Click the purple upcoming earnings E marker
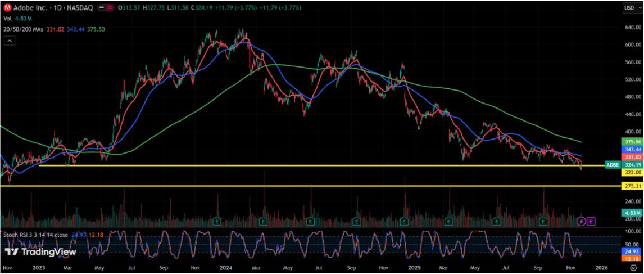This screenshot has height=274, width=644. tap(591, 222)
